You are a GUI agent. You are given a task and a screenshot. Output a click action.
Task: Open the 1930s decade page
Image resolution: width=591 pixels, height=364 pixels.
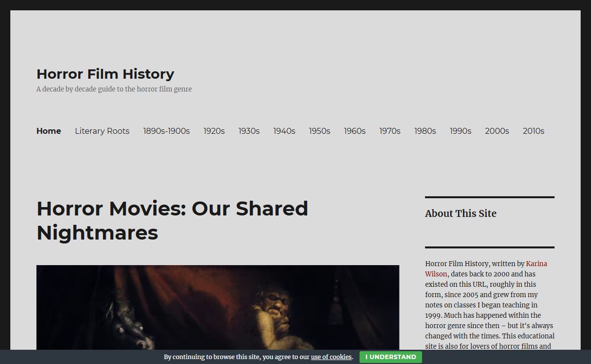click(x=249, y=131)
